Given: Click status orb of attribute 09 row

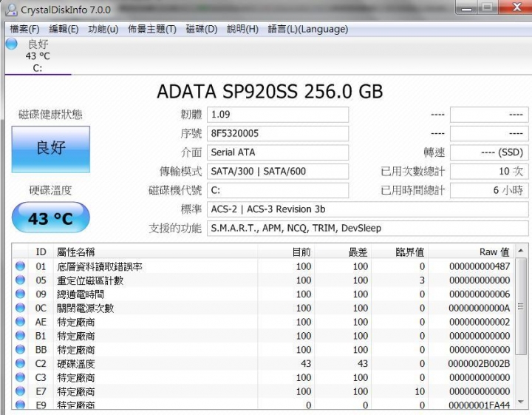Looking at the screenshot, I should 21,294.
